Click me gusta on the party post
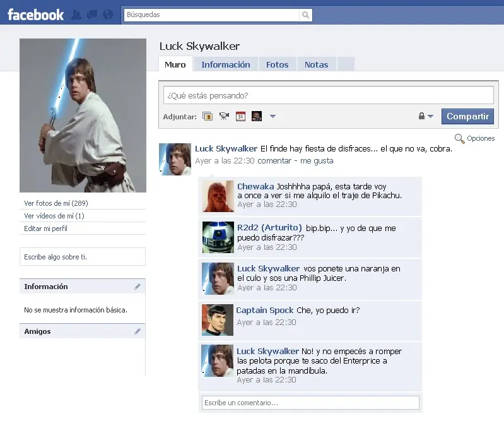The width and height of the screenshot is (504, 421). (x=317, y=160)
